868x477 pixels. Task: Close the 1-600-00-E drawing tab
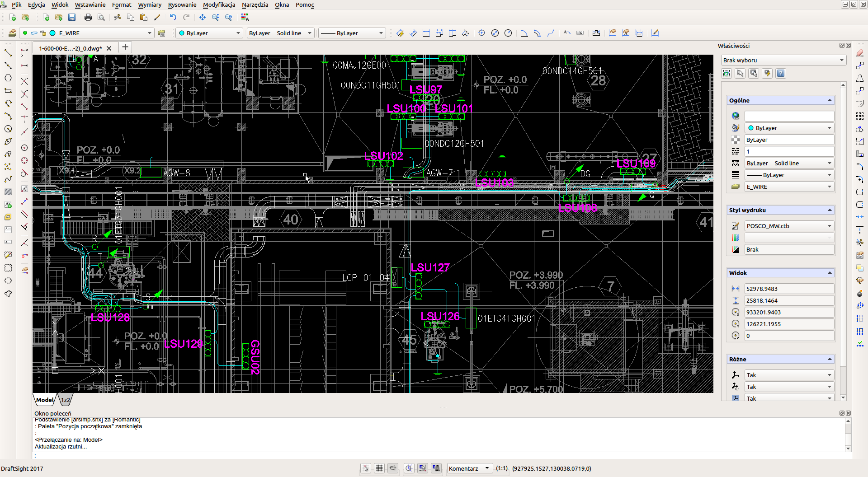click(109, 48)
